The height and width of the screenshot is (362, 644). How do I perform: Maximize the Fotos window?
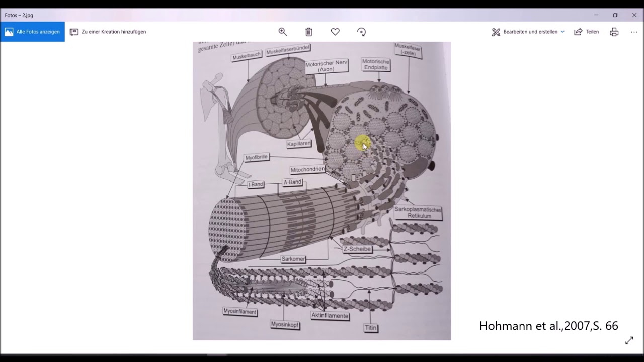tap(615, 15)
